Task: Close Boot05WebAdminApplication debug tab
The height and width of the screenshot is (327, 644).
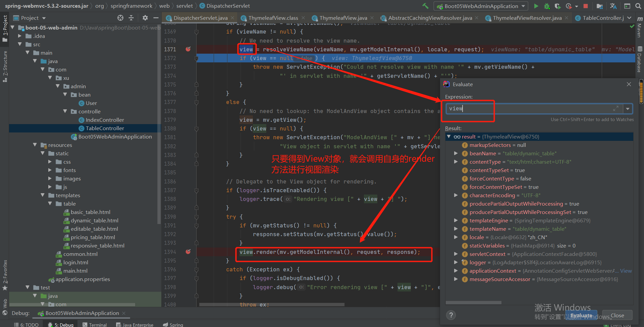Action: tap(124, 313)
